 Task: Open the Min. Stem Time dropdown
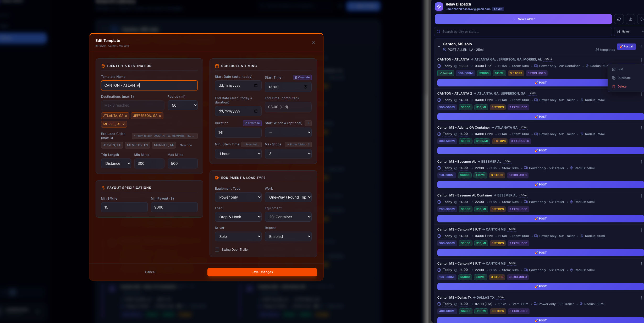point(238,154)
